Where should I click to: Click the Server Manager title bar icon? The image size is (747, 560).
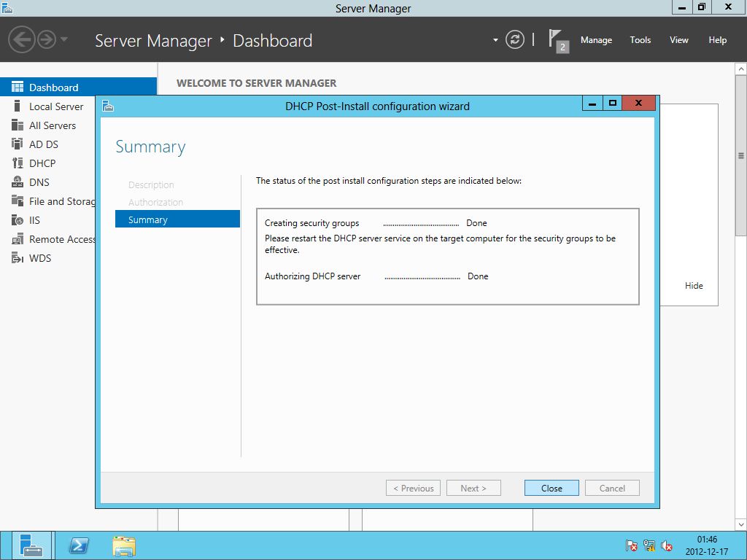pyautogui.click(x=7, y=7)
